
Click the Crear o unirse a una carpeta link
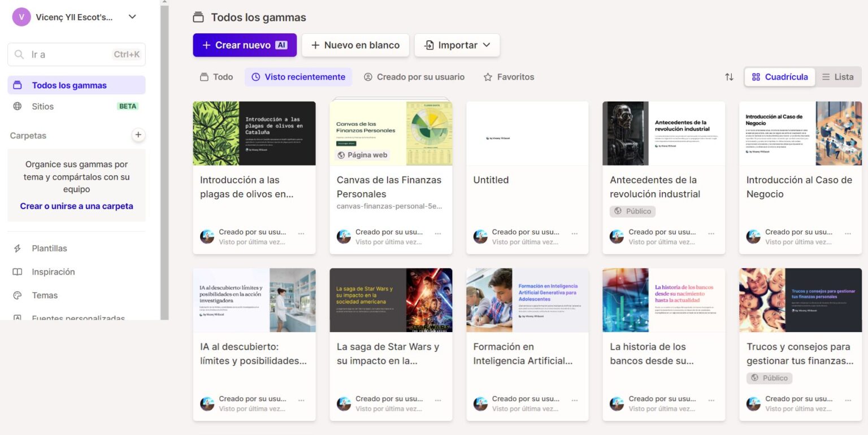click(x=76, y=206)
